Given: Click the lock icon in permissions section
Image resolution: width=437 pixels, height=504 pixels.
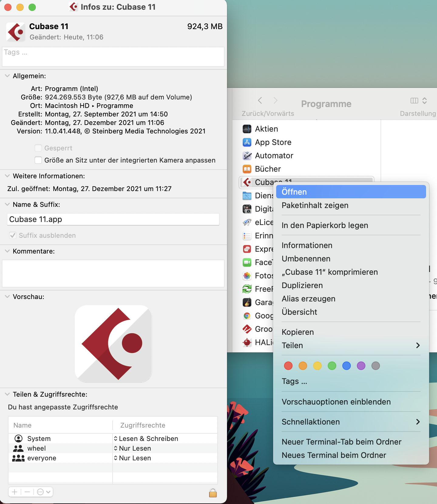Looking at the screenshot, I should pyautogui.click(x=213, y=493).
